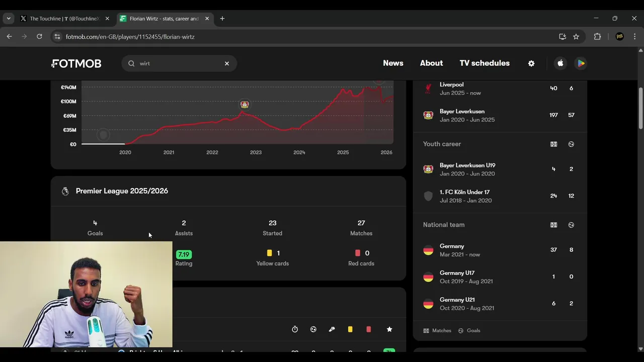Select the Florian Wirtz FotMob tab
This screenshot has width=644, height=362.
tap(164, 19)
